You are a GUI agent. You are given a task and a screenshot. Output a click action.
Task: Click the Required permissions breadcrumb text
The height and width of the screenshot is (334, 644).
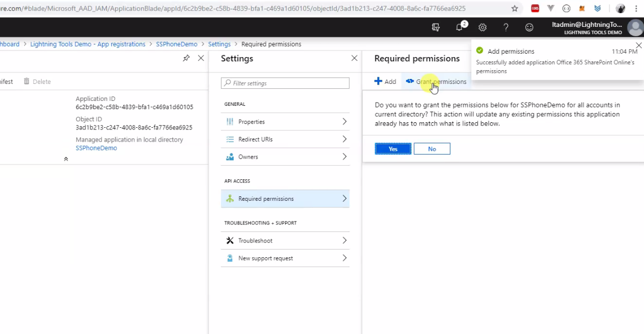coord(271,44)
